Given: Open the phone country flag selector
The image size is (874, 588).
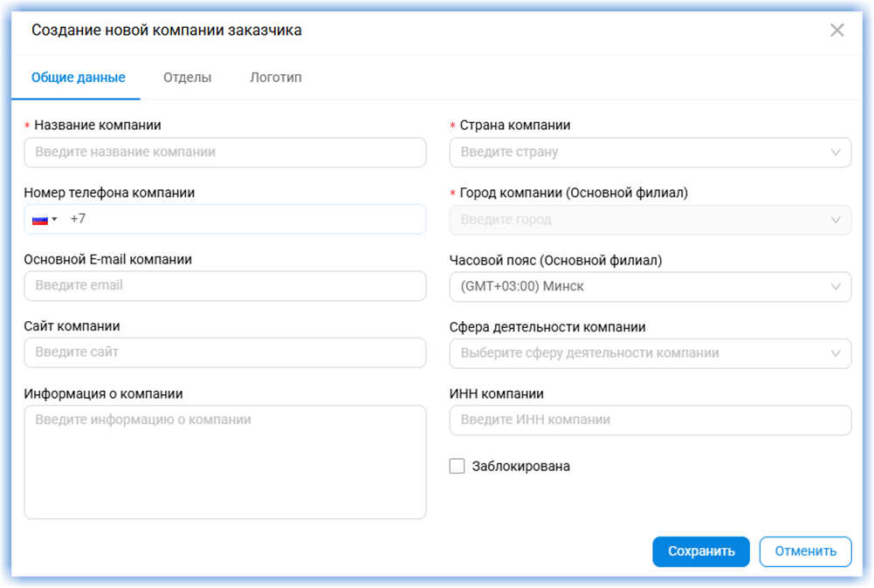Looking at the screenshot, I should click(40, 219).
